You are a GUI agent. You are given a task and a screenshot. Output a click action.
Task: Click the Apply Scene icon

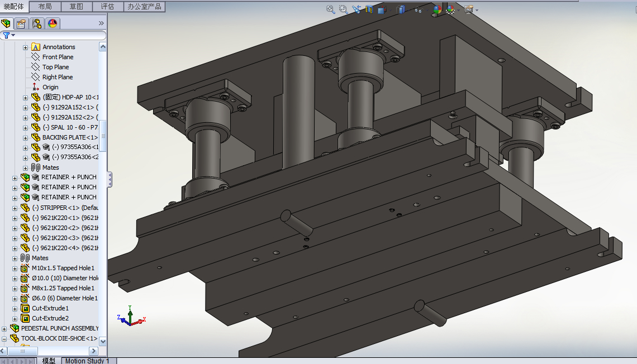click(450, 9)
